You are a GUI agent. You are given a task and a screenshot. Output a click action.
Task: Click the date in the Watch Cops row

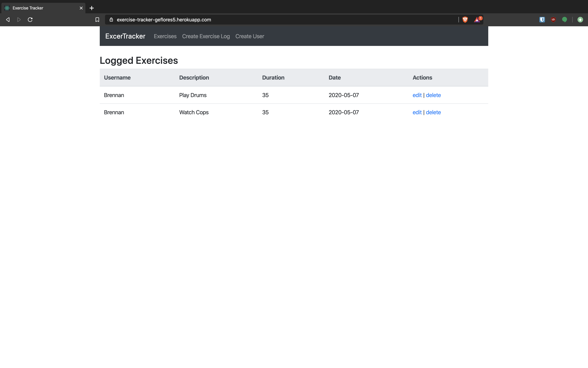click(x=344, y=113)
